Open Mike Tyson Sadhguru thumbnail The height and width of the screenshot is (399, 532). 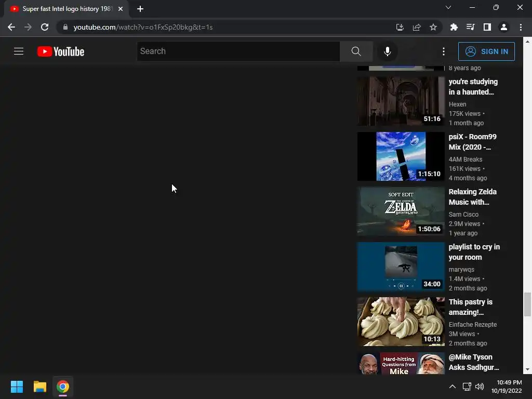click(401, 363)
